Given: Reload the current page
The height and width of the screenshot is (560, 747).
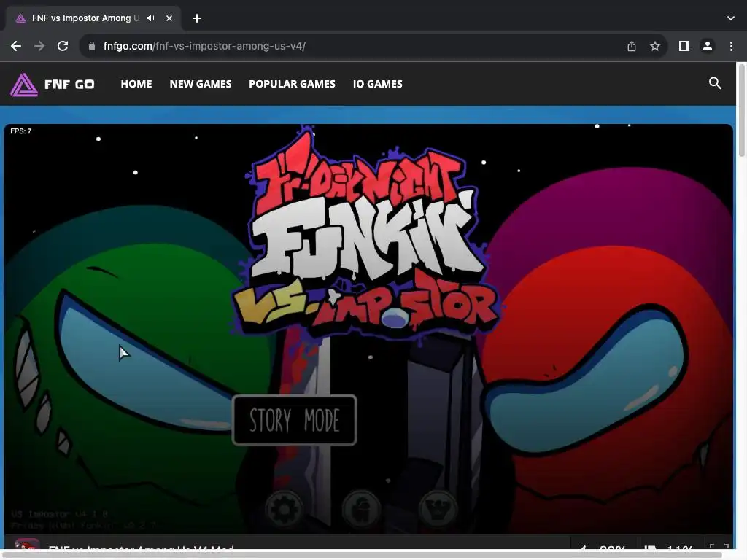Looking at the screenshot, I should point(63,46).
